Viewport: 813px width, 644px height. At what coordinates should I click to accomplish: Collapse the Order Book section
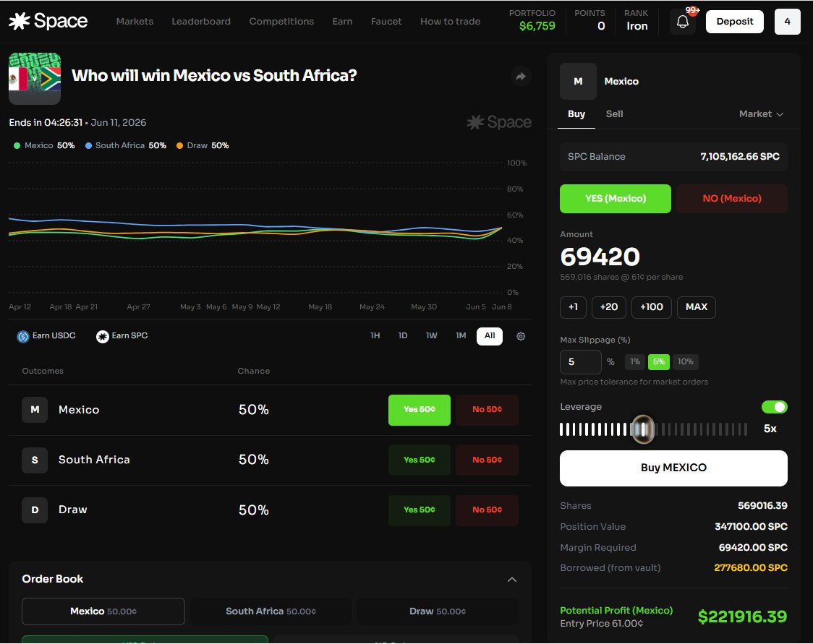tap(512, 579)
